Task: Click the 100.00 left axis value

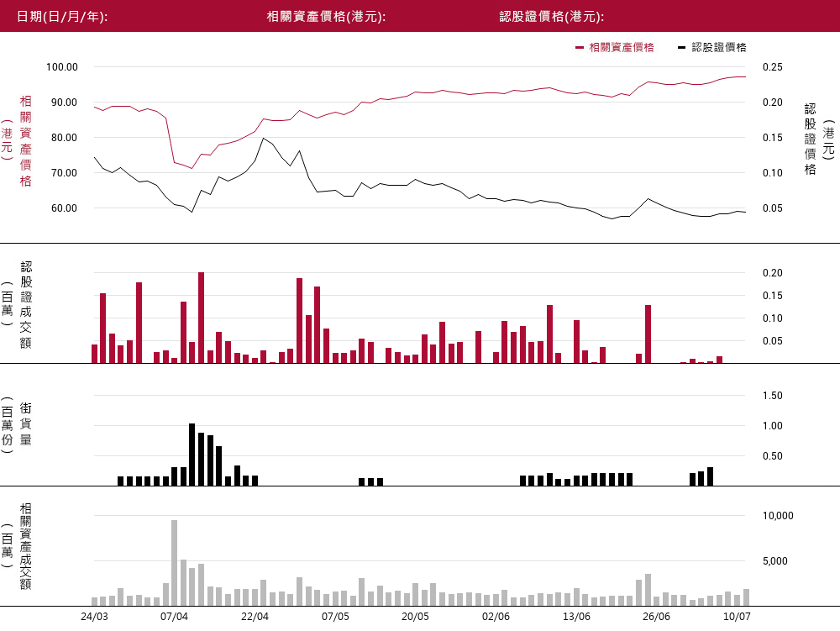Action: 61,67
